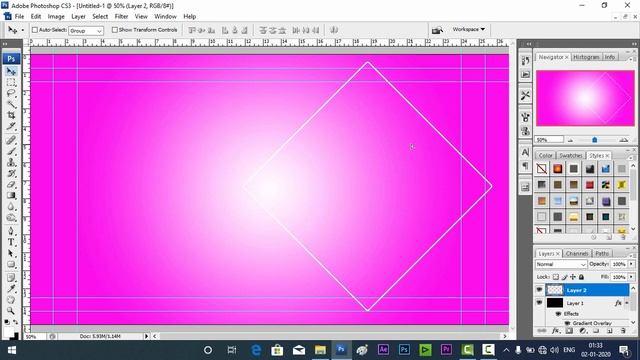Viewport: 640px width, 360px height.
Task: Select the Slice tool
Action: tap(11, 127)
